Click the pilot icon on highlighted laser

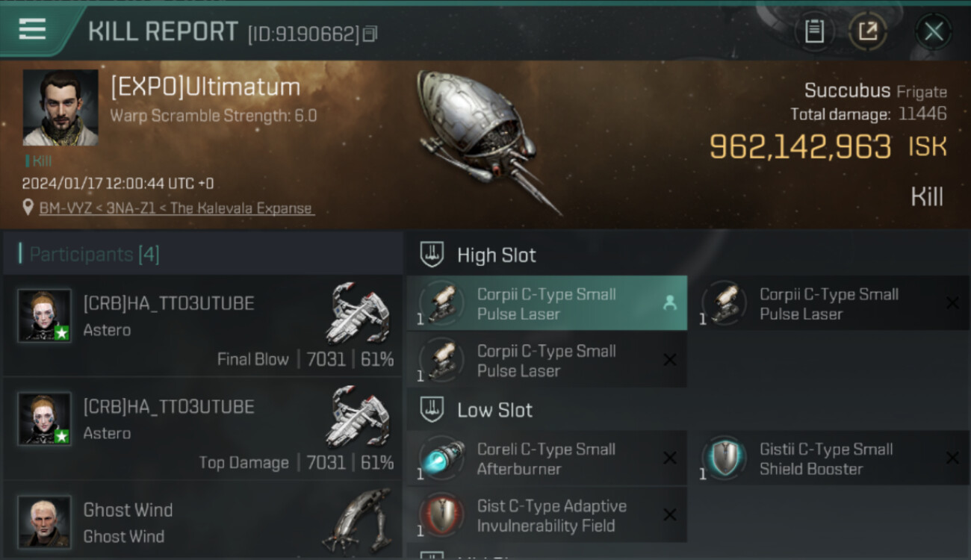669,302
